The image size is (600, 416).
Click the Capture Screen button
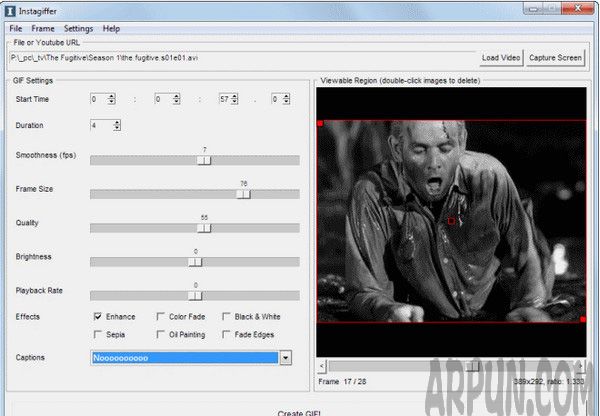click(555, 58)
